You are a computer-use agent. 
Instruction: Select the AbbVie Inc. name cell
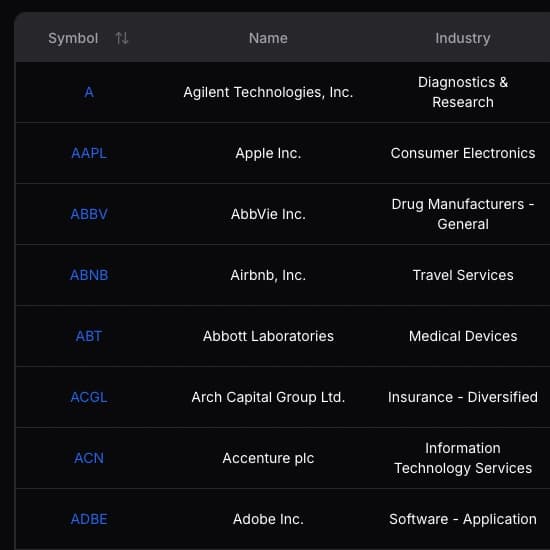pos(268,214)
